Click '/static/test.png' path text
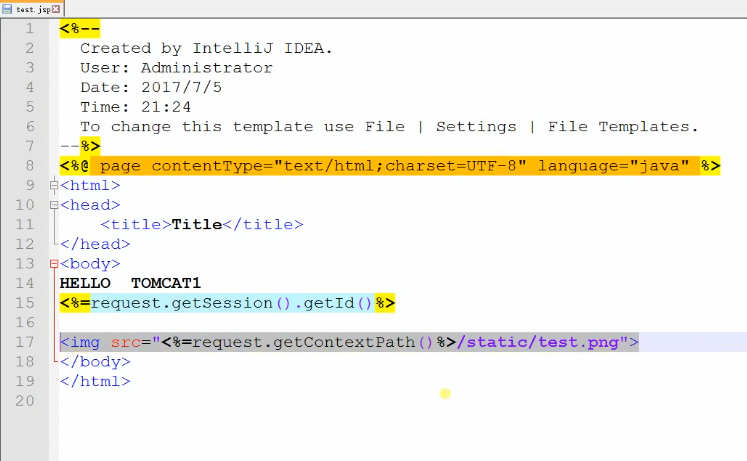 [538, 342]
